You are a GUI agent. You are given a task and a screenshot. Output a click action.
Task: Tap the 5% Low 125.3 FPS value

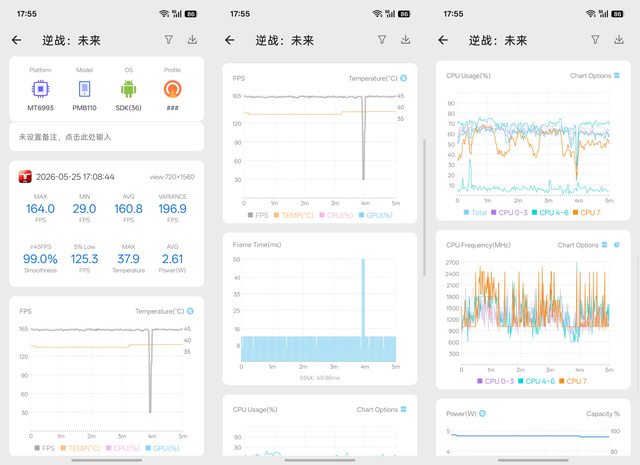coord(84,259)
